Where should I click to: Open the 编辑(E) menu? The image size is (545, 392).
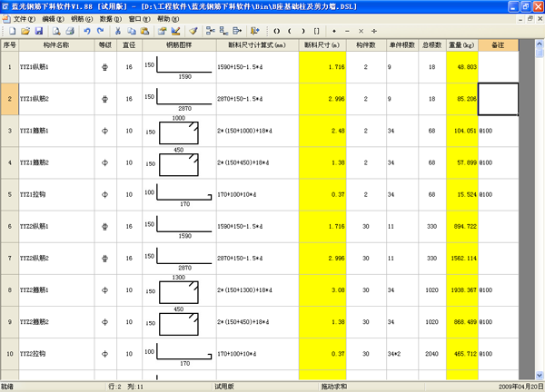tap(54, 19)
